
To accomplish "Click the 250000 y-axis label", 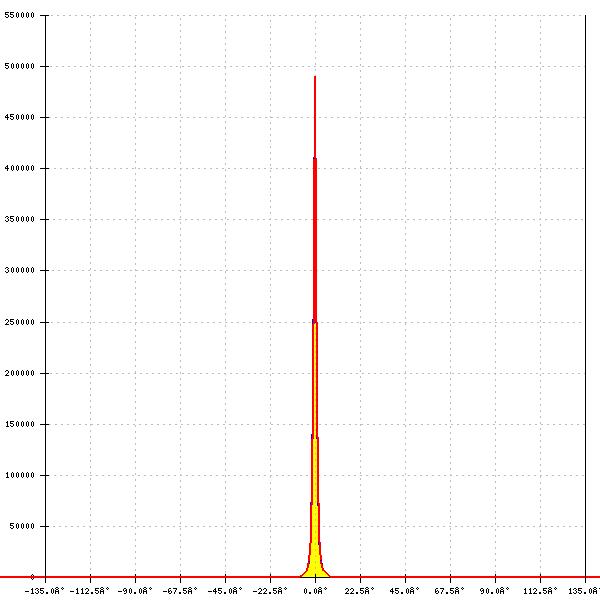I will click(x=20, y=322).
